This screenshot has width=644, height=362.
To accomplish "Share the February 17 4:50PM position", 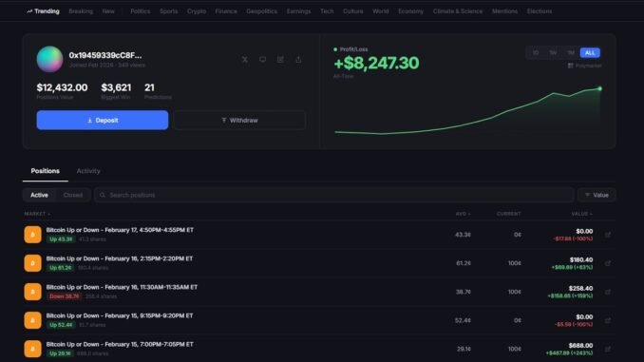I will (x=608, y=235).
